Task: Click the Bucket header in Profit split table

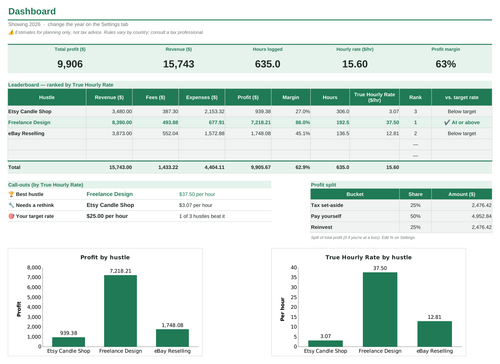Action: pos(355,194)
